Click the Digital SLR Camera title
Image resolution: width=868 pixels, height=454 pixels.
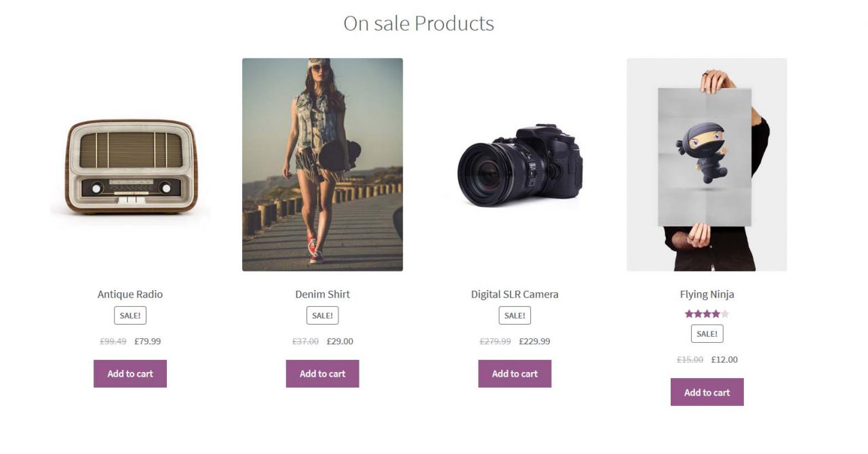coord(515,294)
